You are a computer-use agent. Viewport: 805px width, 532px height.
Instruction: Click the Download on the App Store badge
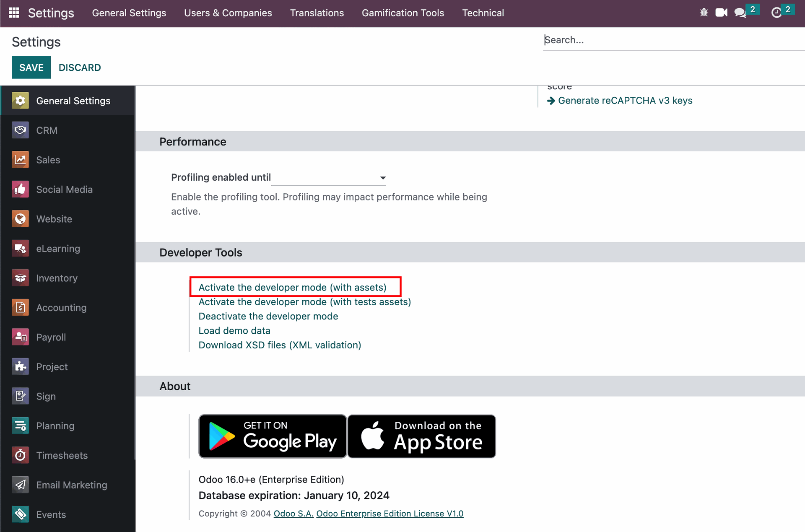point(422,436)
